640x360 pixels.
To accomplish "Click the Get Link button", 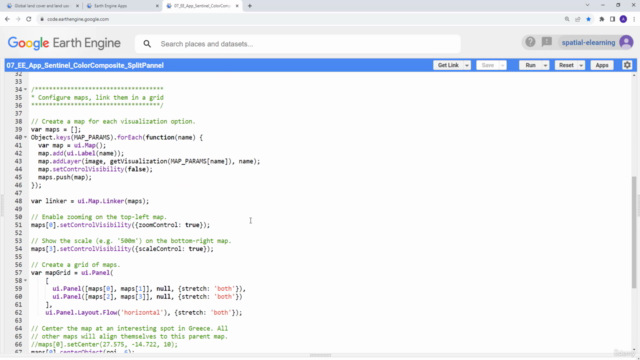I will point(448,65).
